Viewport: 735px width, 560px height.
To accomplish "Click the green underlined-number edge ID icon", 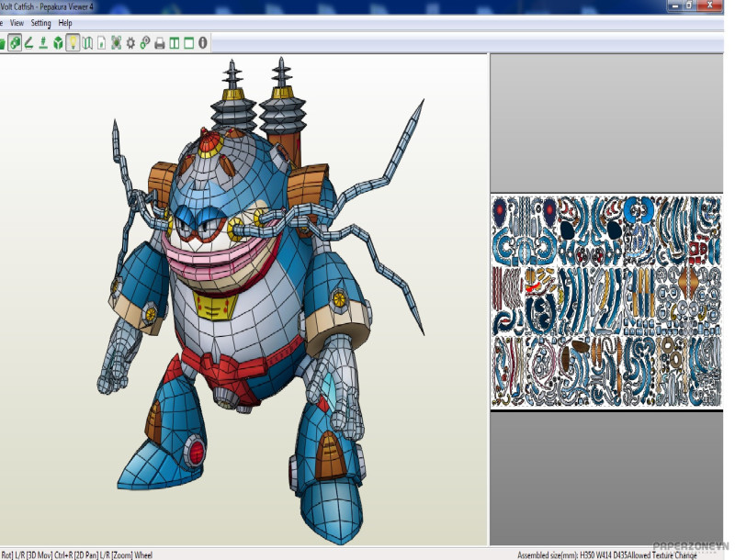I will click(x=43, y=42).
